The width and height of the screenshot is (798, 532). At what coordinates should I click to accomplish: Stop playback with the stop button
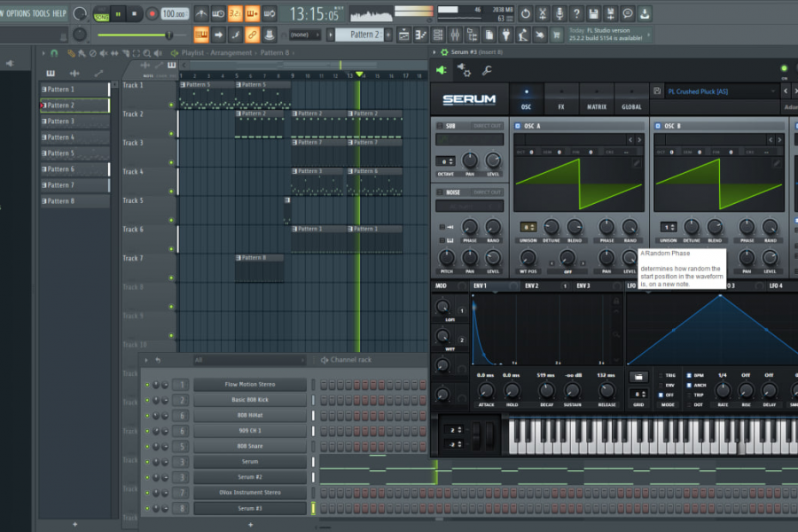click(x=135, y=14)
